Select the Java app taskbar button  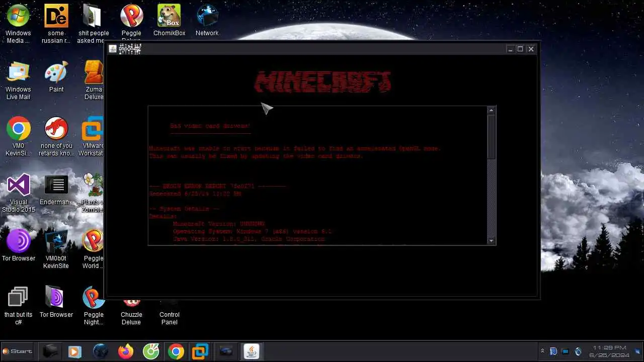click(x=252, y=351)
